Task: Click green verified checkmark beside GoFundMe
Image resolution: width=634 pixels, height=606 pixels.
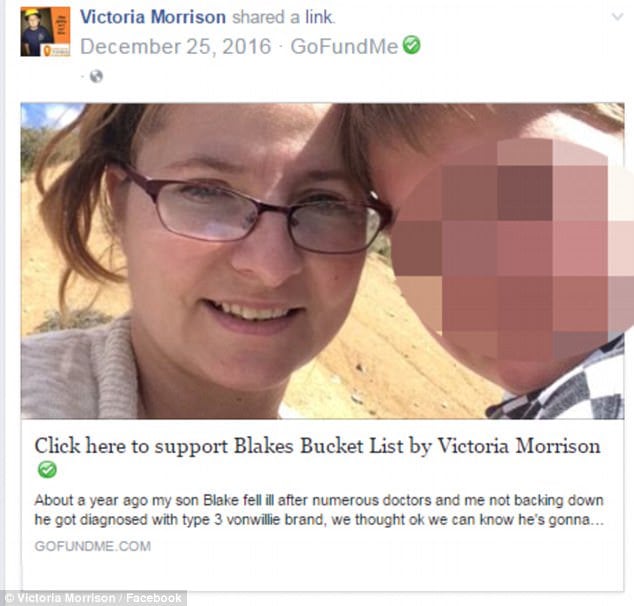Action: point(412,45)
